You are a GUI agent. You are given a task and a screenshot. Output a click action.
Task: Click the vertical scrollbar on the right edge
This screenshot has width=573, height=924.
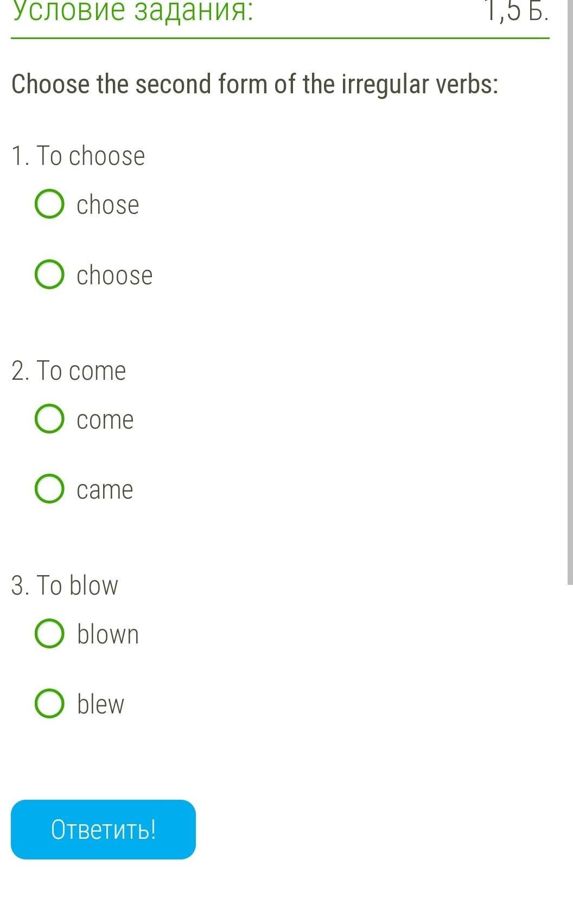click(570, 293)
